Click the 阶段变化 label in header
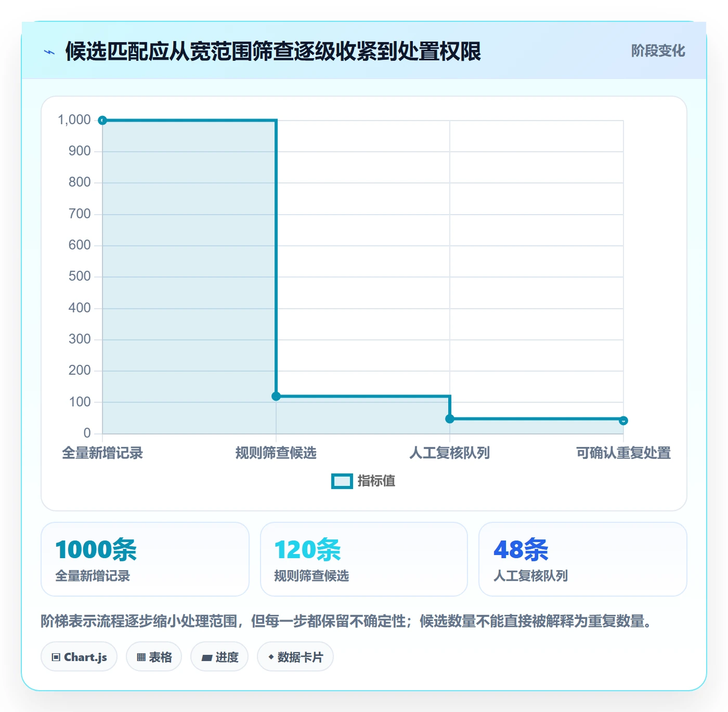728x712 pixels. [658, 51]
